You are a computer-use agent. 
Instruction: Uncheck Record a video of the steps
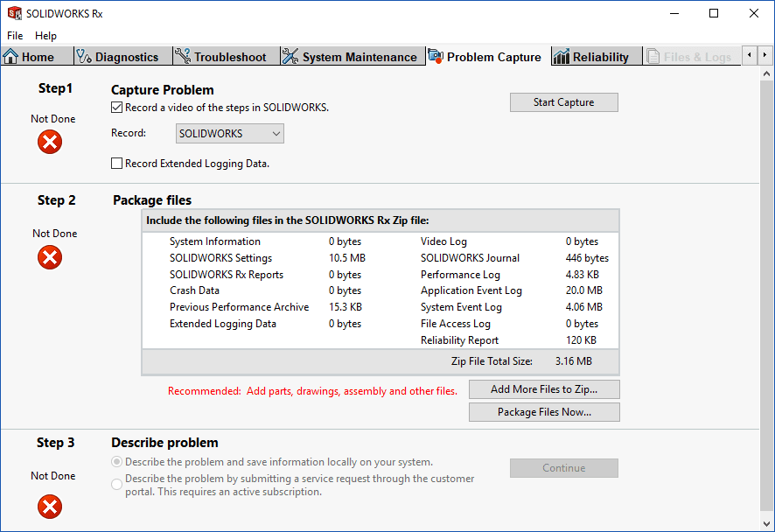116,108
